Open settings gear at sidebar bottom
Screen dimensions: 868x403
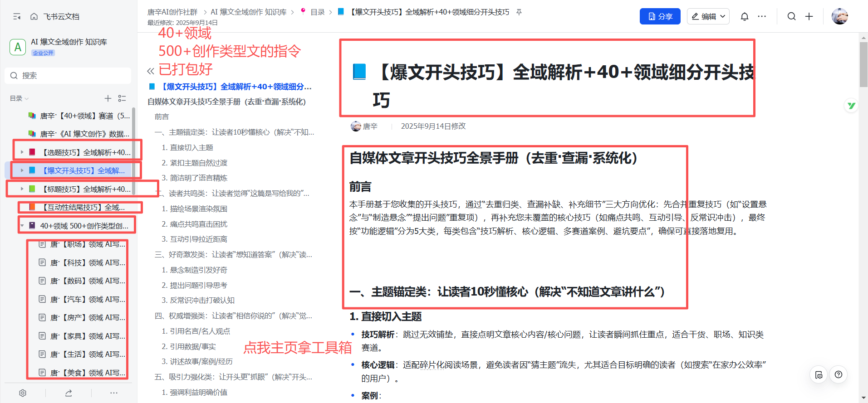(23, 393)
